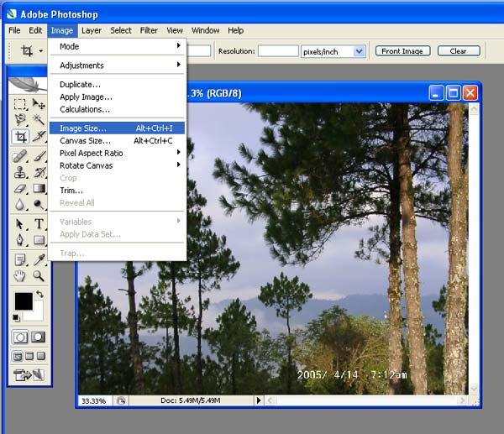Reset to default black and white colors
Image resolution: width=504 pixels, height=434 pixels.
(x=17, y=317)
